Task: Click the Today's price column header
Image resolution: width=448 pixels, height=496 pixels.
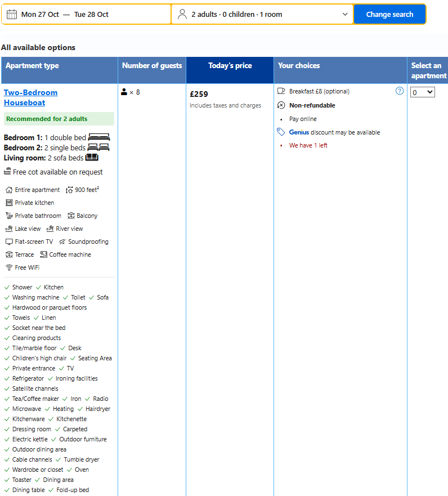Action: point(230,66)
